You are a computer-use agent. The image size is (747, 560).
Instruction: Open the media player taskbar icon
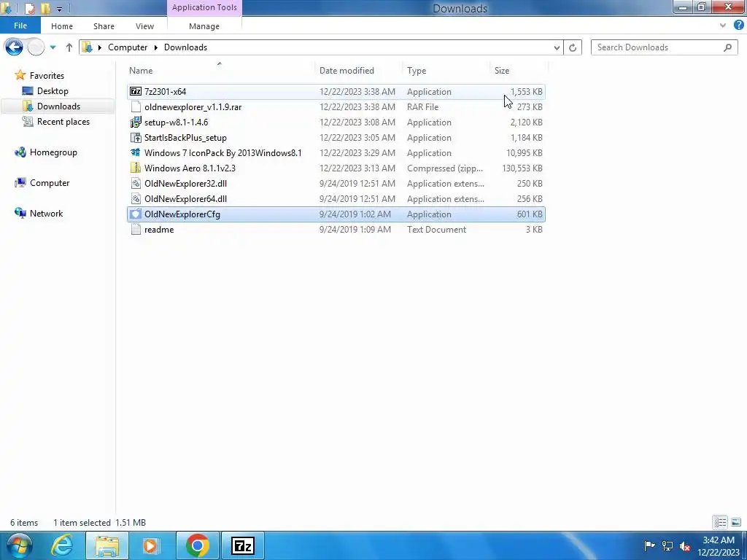click(x=151, y=545)
